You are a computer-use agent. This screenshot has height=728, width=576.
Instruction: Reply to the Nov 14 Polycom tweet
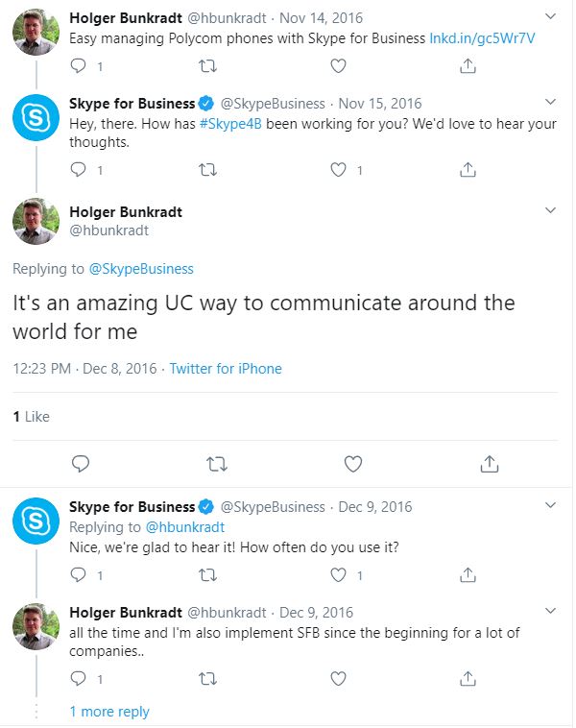point(81,66)
